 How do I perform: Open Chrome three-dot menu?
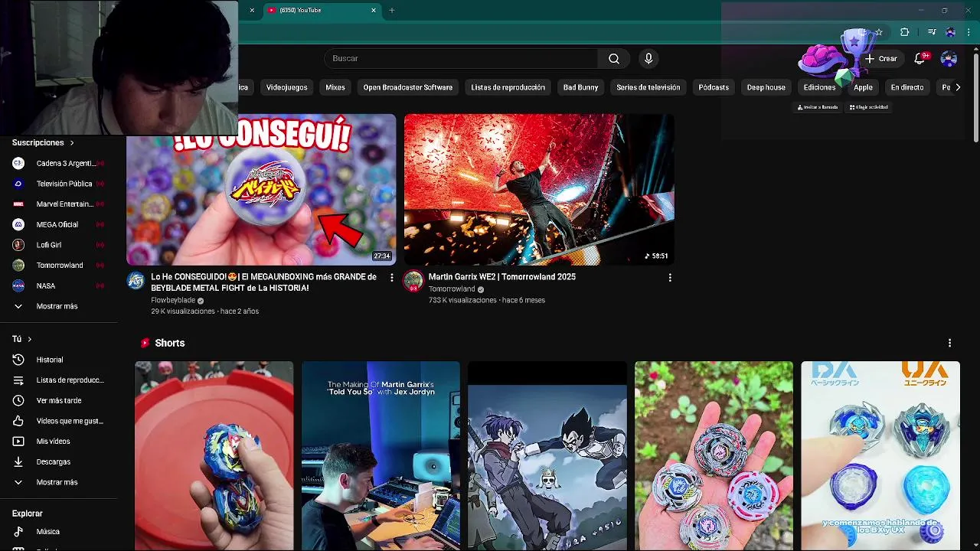click(x=969, y=32)
